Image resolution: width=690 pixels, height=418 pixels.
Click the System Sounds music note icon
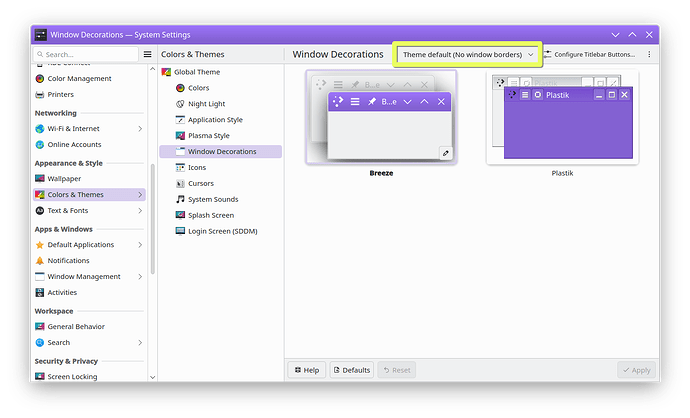coord(180,199)
